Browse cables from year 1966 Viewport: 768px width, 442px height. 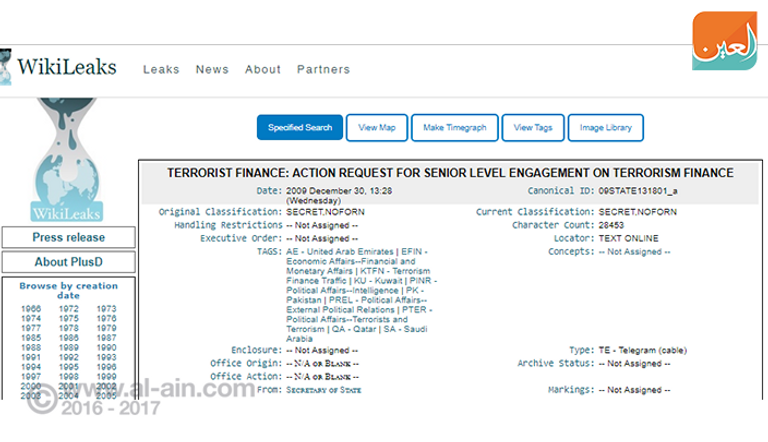point(31,310)
